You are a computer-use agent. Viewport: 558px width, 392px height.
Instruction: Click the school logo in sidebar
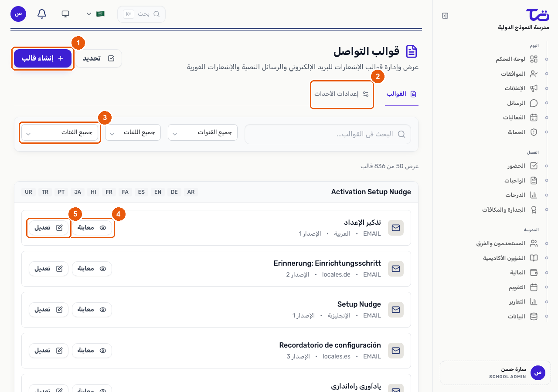click(538, 14)
